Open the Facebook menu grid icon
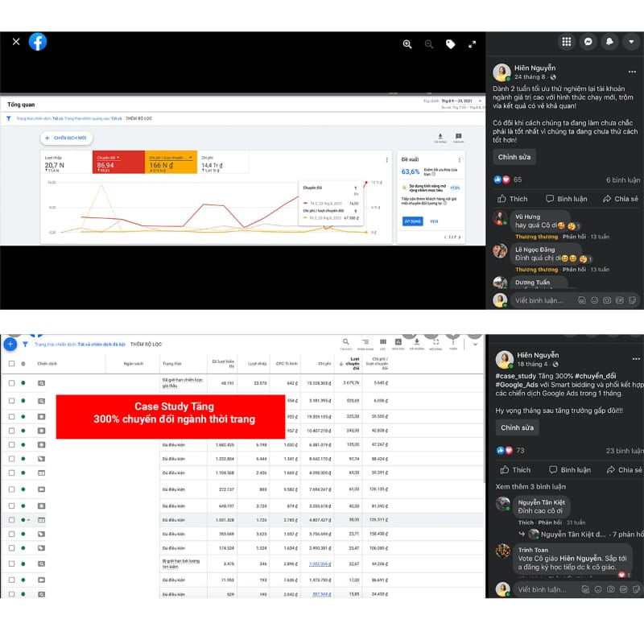The image size is (644, 644). click(567, 42)
